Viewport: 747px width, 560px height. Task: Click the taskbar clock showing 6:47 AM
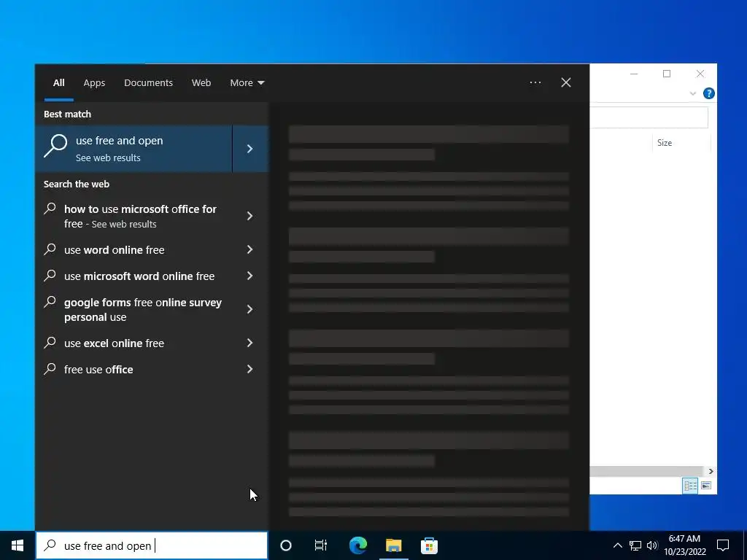pyautogui.click(x=684, y=545)
